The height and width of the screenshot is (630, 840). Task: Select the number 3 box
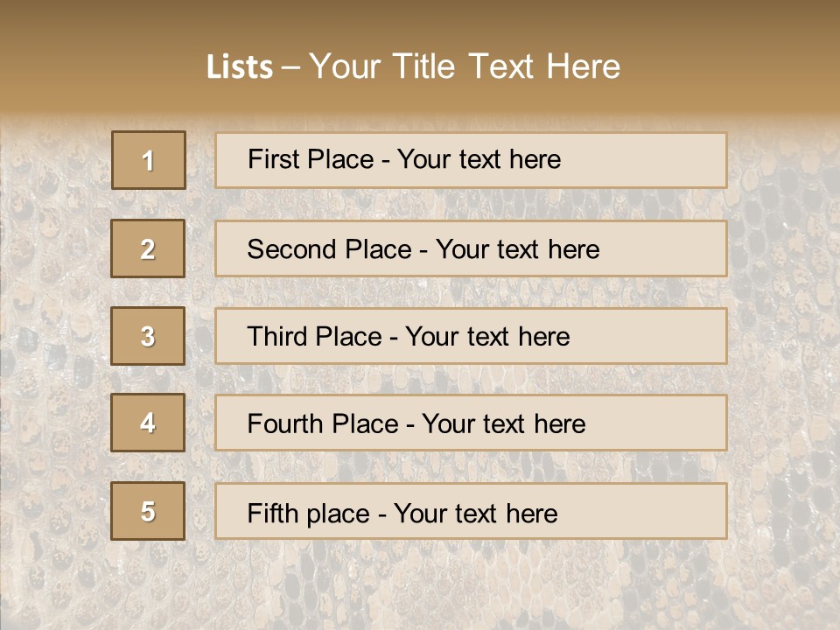(148, 336)
